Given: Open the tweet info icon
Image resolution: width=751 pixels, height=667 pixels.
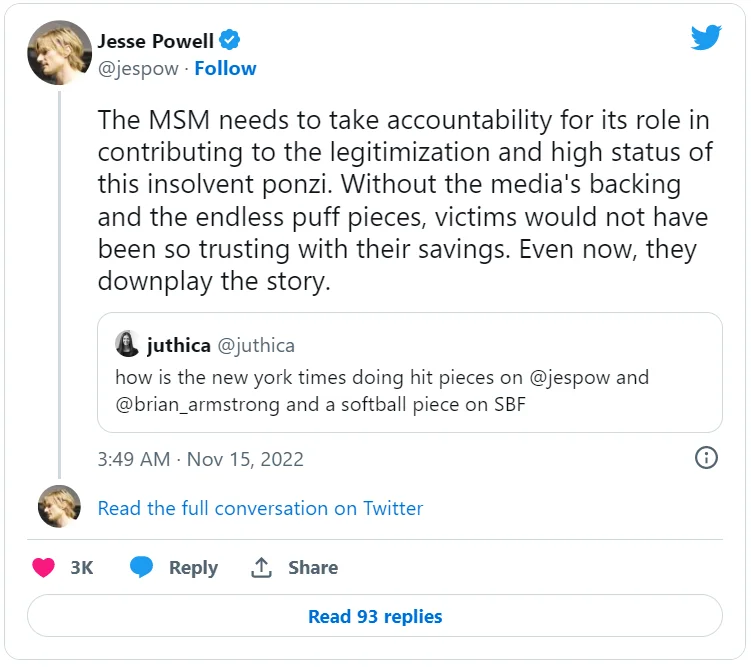Looking at the screenshot, I should click(x=706, y=458).
